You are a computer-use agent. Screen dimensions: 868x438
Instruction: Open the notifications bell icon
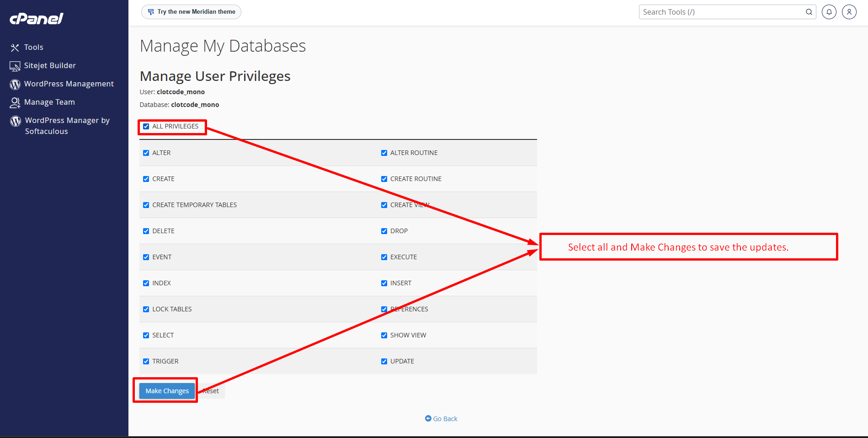tap(829, 12)
